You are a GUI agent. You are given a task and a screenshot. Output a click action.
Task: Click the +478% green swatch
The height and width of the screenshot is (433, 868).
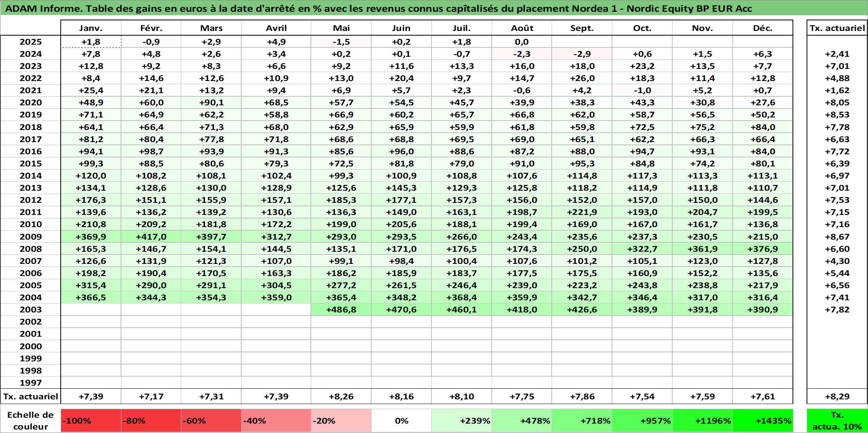(x=522, y=421)
